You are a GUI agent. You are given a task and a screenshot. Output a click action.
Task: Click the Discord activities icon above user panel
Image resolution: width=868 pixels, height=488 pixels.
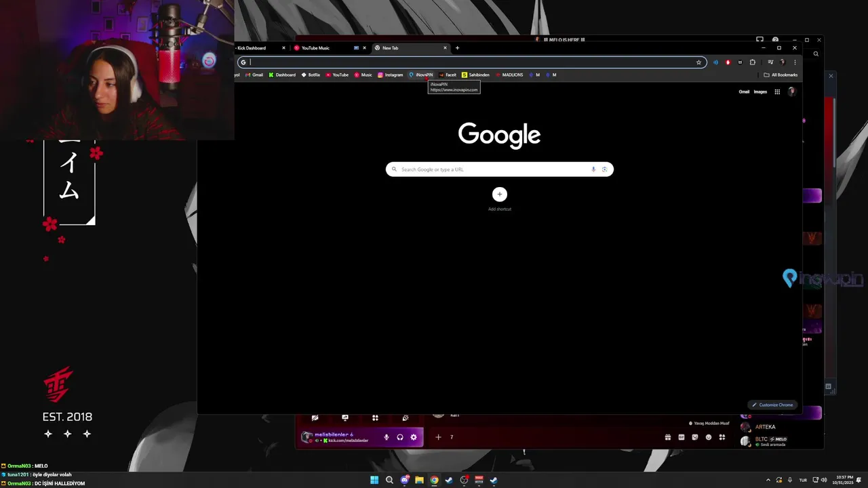point(375,418)
